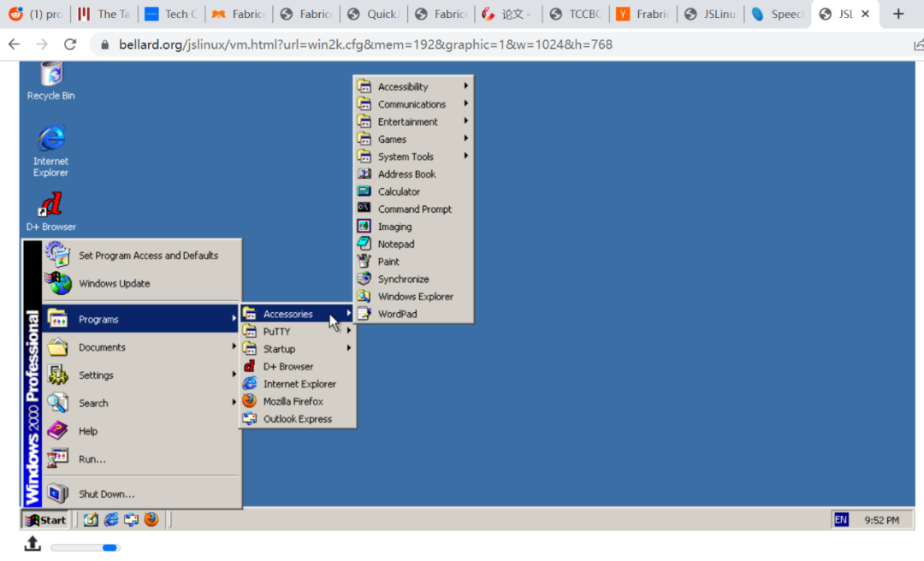Click the Windows Explorer magnifier icon
The image size is (924, 561).
point(364,296)
